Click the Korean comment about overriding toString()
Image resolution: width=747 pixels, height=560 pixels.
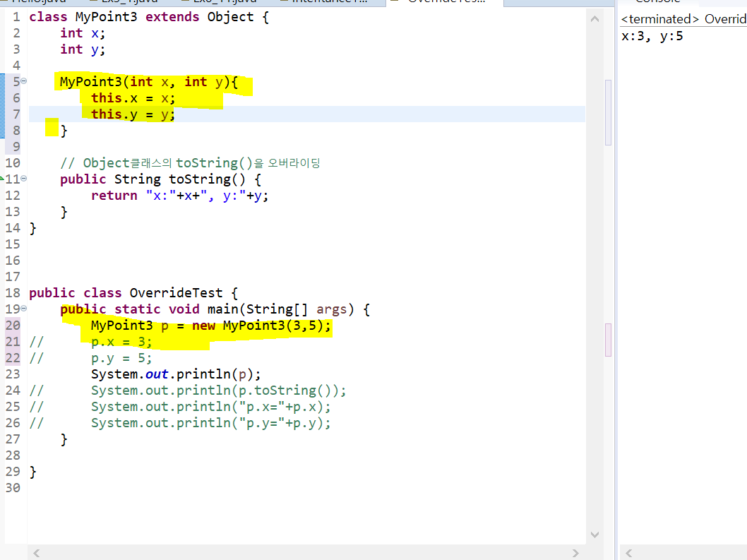[x=190, y=163]
